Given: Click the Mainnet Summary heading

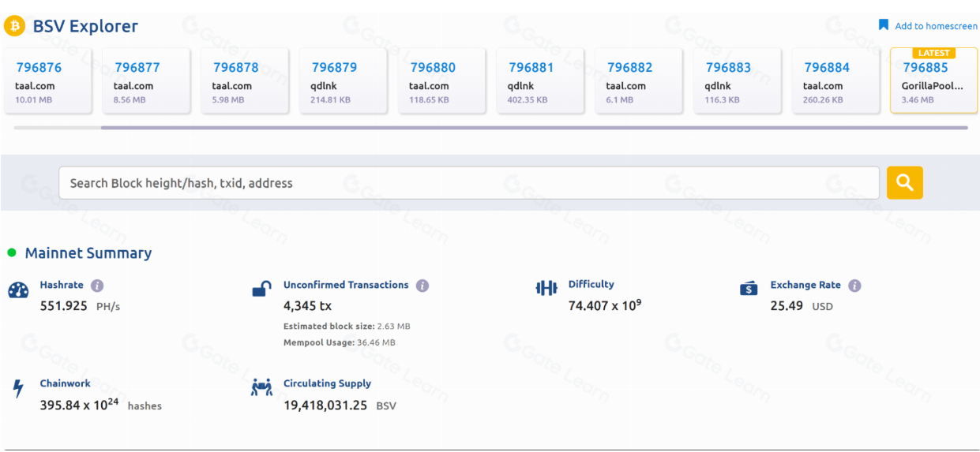Looking at the screenshot, I should 88,253.
